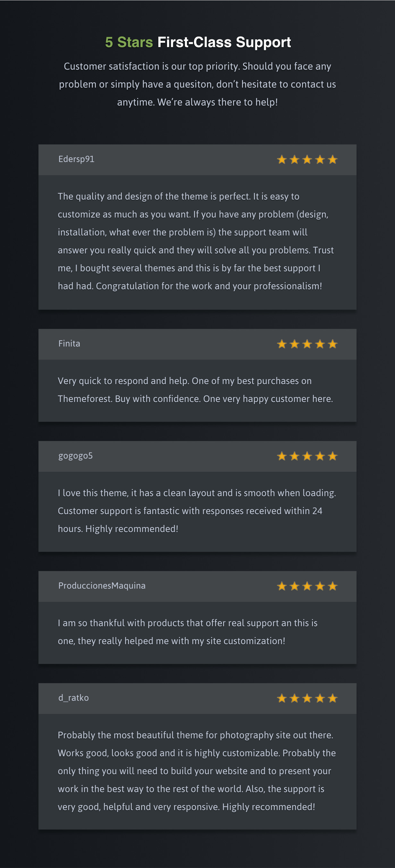
Task: Click the middle star in ProduccionesMaquina's rating
Action: (307, 586)
